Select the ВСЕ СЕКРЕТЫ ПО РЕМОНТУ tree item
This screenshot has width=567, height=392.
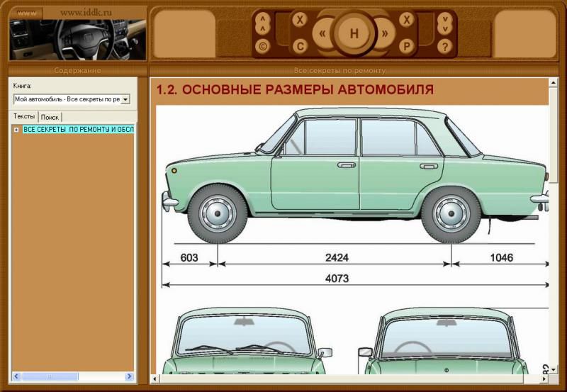pos(78,130)
